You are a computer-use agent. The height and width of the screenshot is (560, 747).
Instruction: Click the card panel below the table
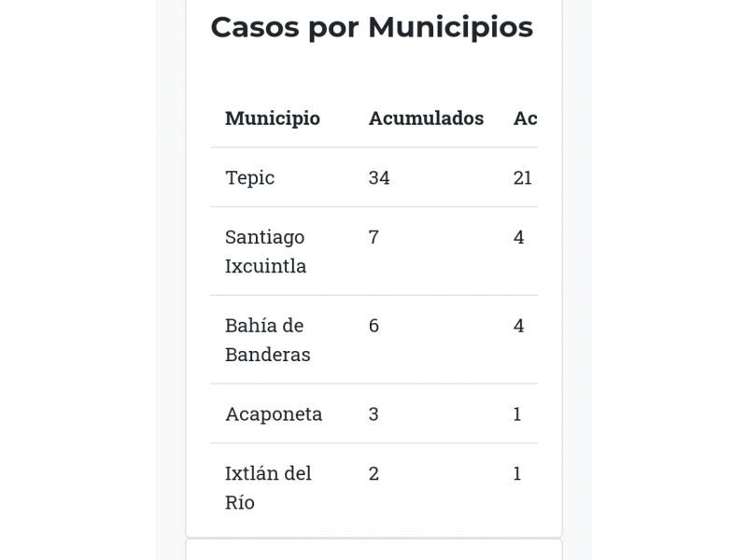coord(373,550)
